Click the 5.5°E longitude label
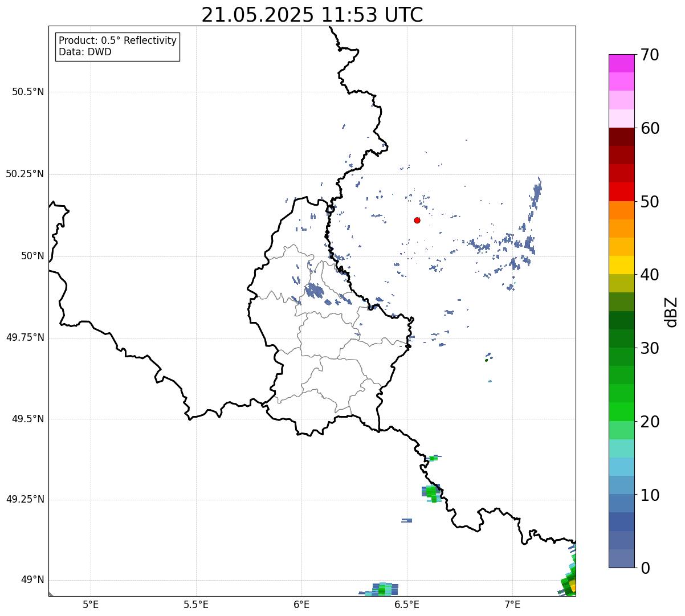The height and width of the screenshot is (616, 685). click(x=196, y=605)
